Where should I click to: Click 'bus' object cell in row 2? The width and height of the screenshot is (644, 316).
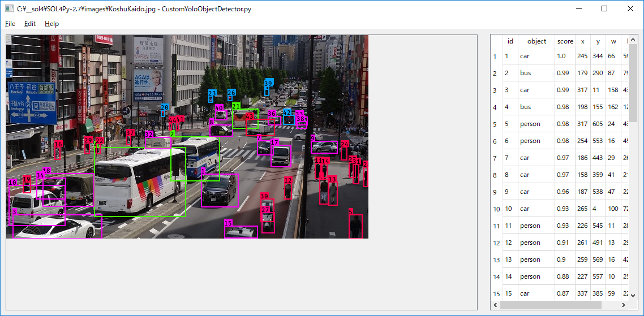tap(536, 73)
